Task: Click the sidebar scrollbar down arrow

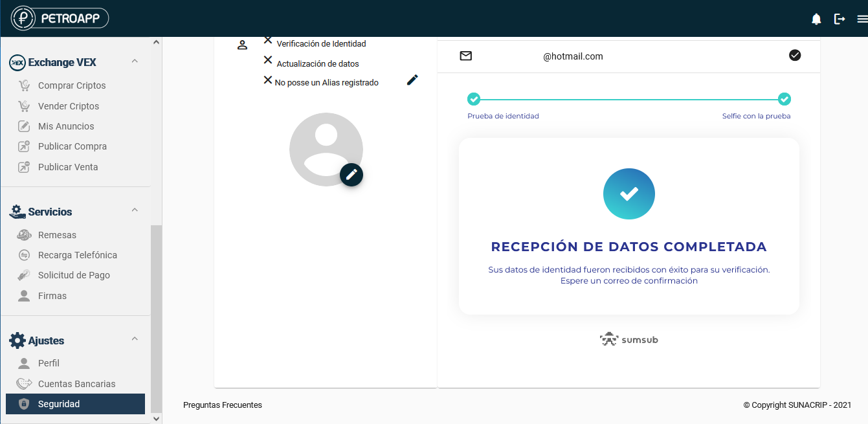Action: 156,418
